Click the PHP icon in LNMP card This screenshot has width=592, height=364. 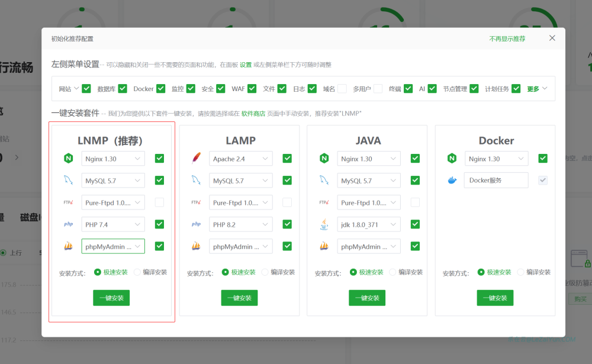pyautogui.click(x=68, y=224)
